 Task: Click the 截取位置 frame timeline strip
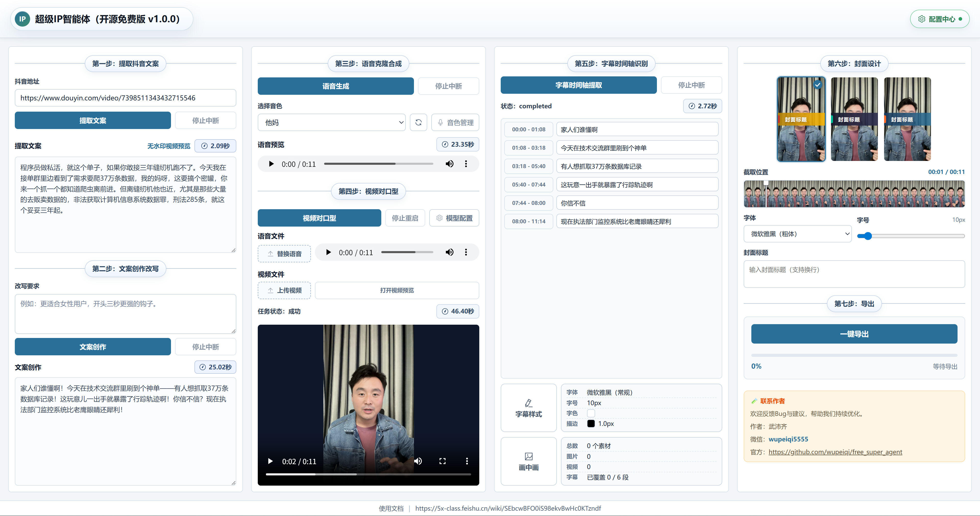point(854,193)
